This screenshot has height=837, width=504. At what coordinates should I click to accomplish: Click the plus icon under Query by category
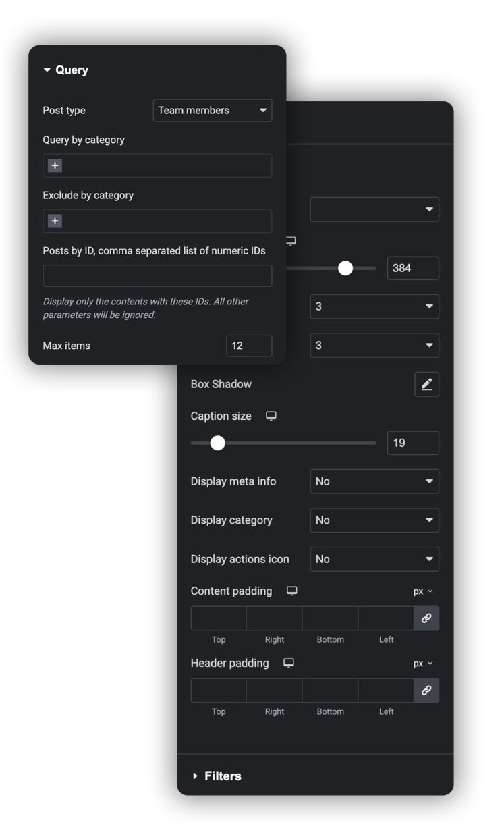tap(55, 165)
